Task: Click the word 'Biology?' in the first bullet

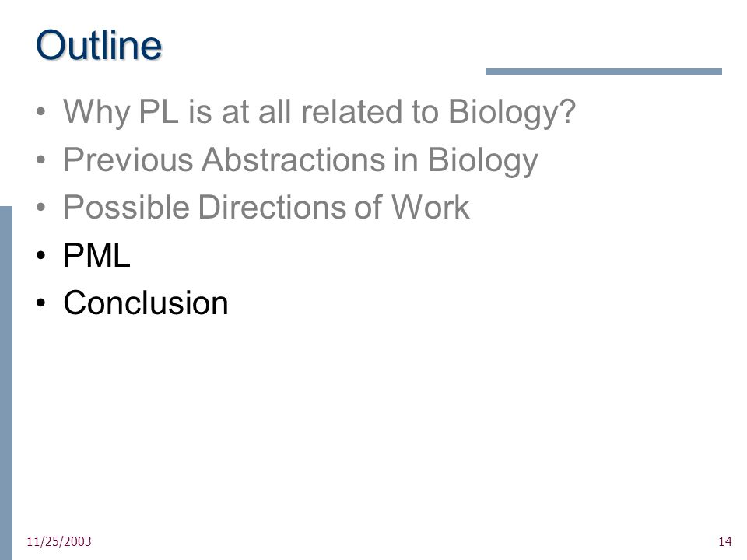Action: (x=512, y=112)
